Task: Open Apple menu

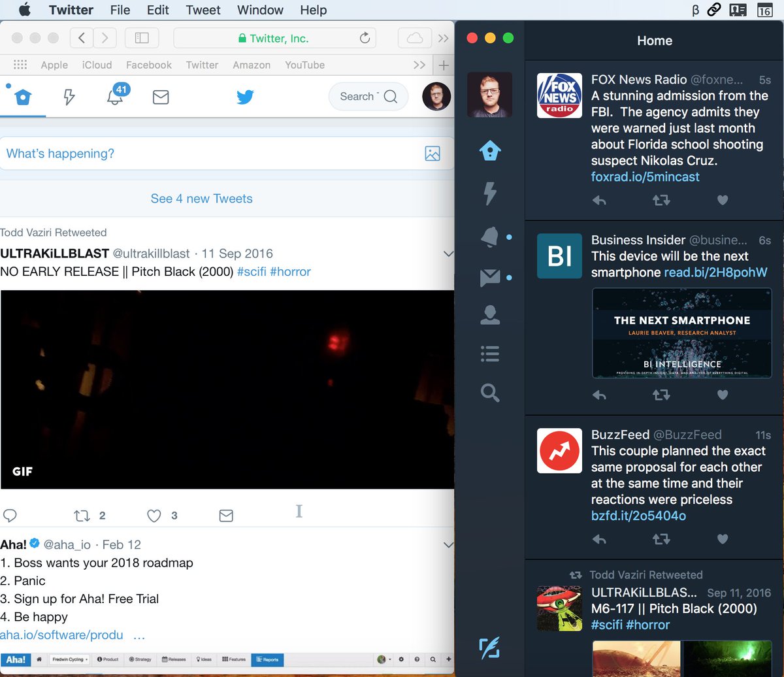Action: pos(24,9)
